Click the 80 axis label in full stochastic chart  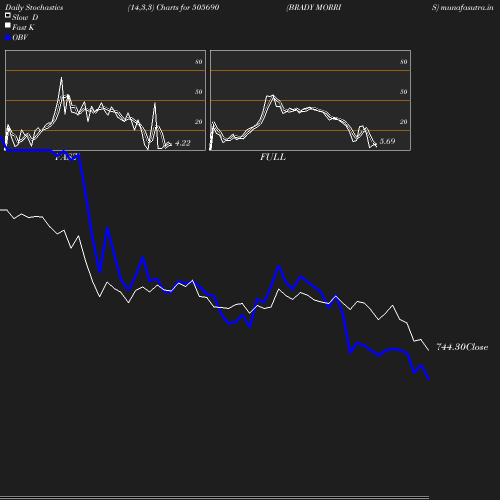coord(404,62)
